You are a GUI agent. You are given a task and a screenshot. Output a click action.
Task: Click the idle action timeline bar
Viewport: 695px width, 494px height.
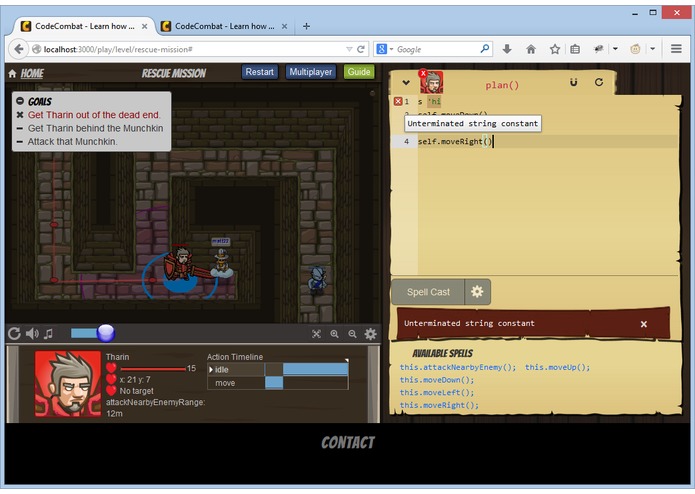pos(315,370)
